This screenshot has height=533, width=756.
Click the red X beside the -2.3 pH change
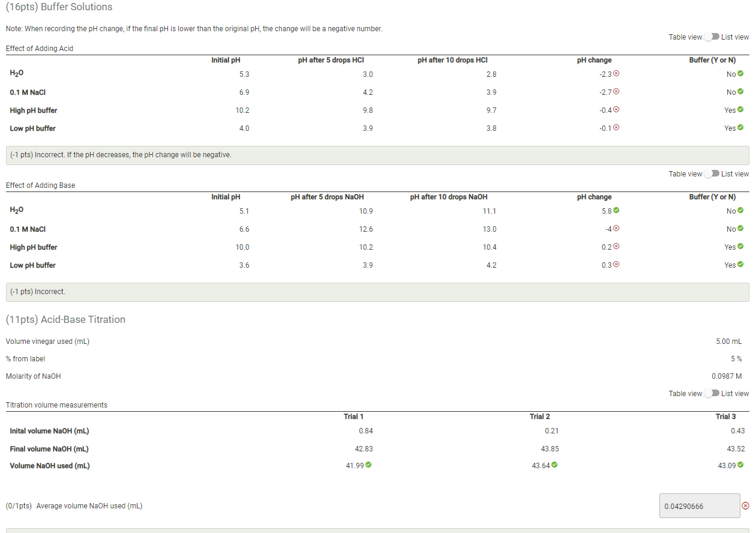coord(616,73)
